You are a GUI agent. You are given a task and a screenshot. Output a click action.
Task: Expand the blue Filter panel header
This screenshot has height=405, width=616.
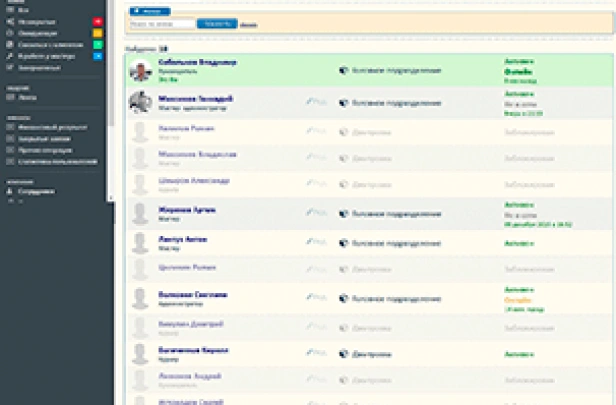tap(149, 11)
